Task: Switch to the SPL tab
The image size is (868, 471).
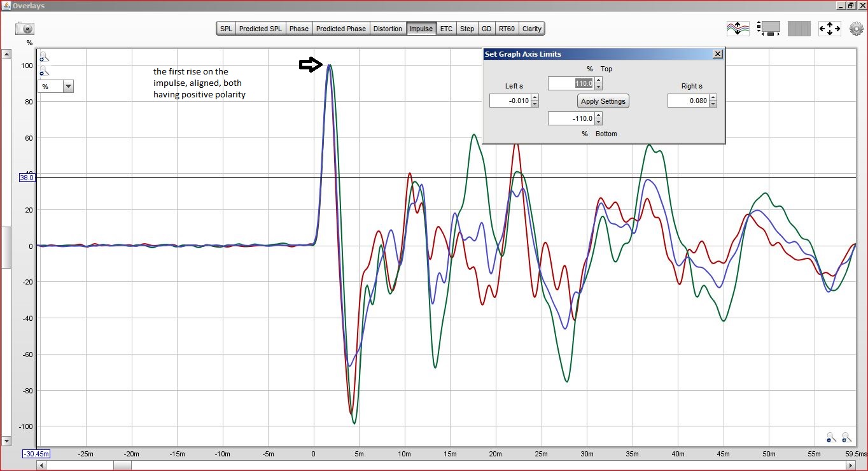Action: click(226, 29)
